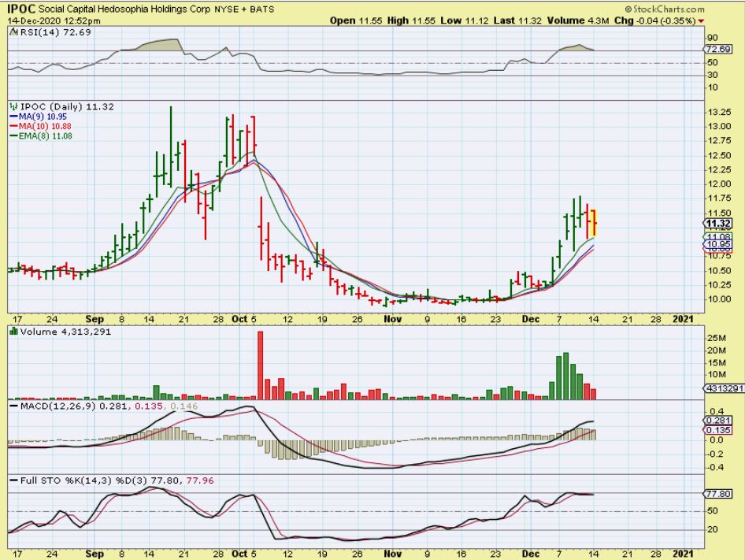Select the MA(10) 10.88 legend entry
745x560 pixels.
(40, 126)
